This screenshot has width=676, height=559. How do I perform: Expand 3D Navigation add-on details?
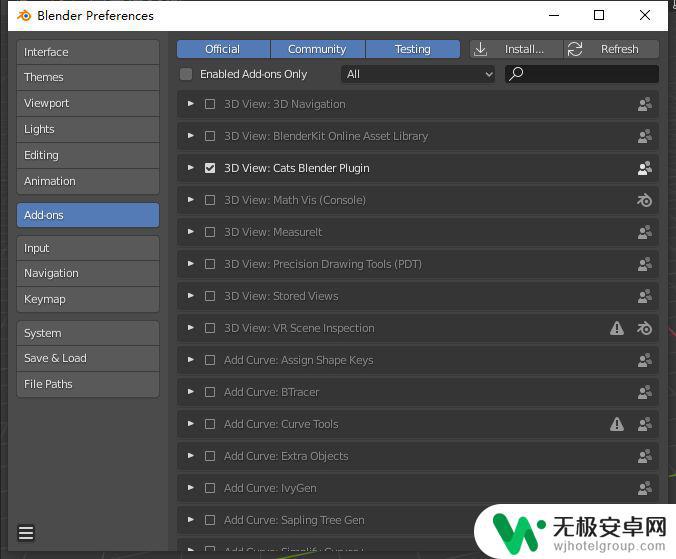[x=191, y=104]
